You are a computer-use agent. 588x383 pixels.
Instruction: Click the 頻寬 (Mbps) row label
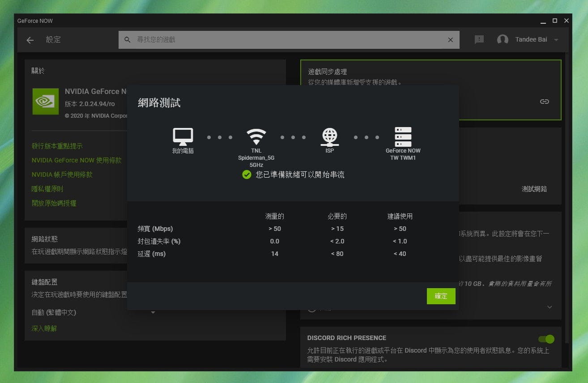(x=155, y=229)
